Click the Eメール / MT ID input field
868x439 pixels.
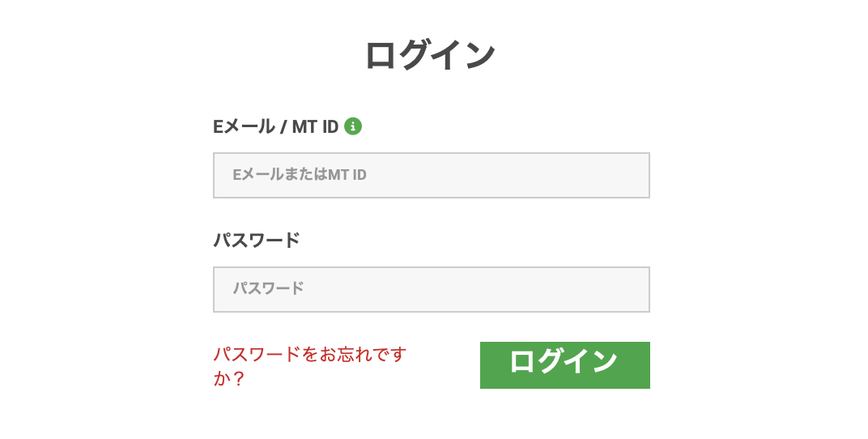pos(431,175)
